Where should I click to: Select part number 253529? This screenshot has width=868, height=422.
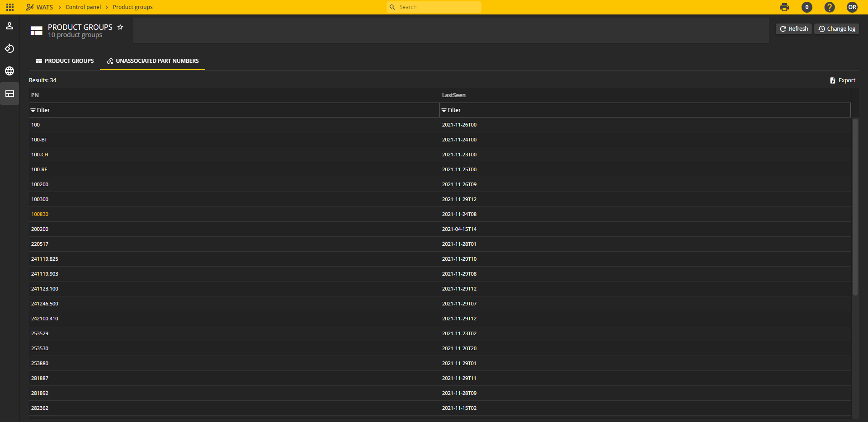tap(40, 334)
